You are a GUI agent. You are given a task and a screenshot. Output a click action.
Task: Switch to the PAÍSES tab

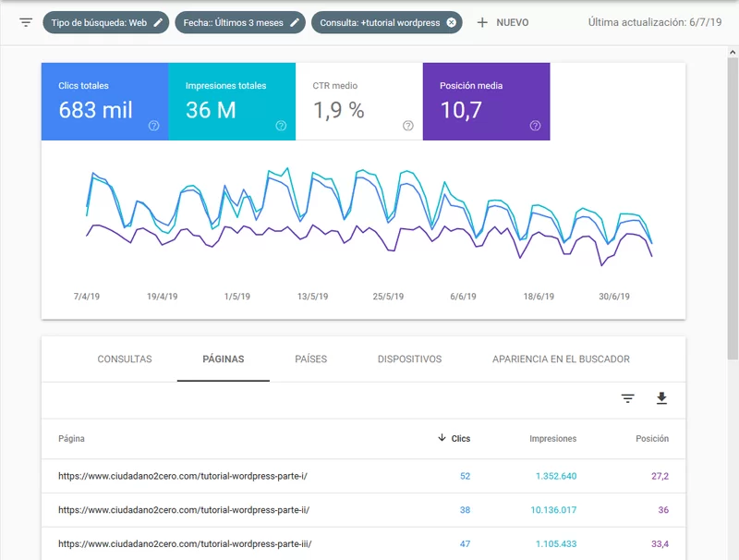point(310,359)
